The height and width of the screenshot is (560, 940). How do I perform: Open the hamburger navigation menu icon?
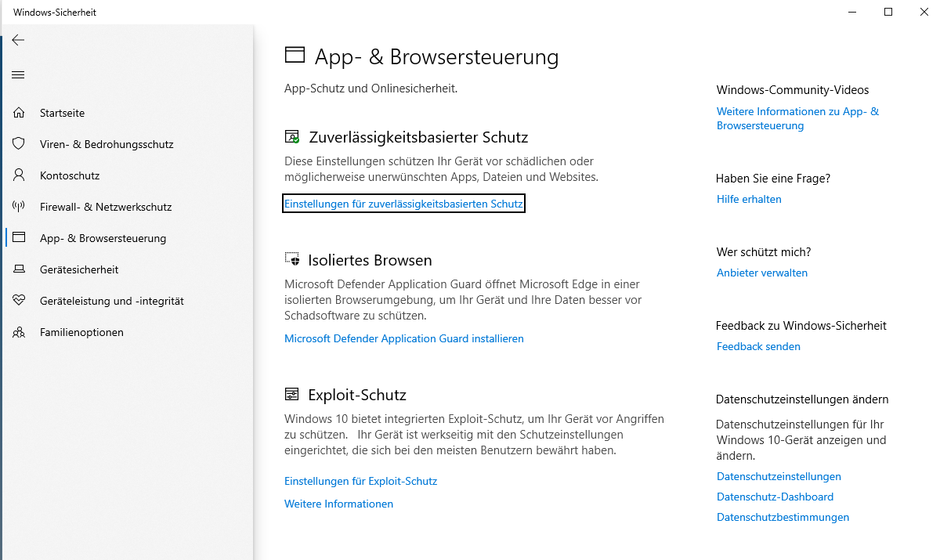[19, 75]
